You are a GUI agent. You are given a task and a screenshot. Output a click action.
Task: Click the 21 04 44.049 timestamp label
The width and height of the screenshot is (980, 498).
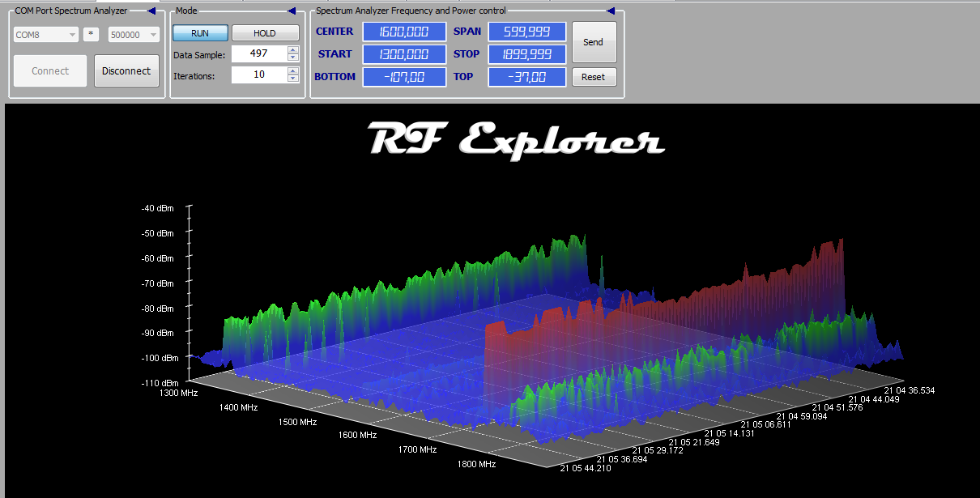[875, 398]
